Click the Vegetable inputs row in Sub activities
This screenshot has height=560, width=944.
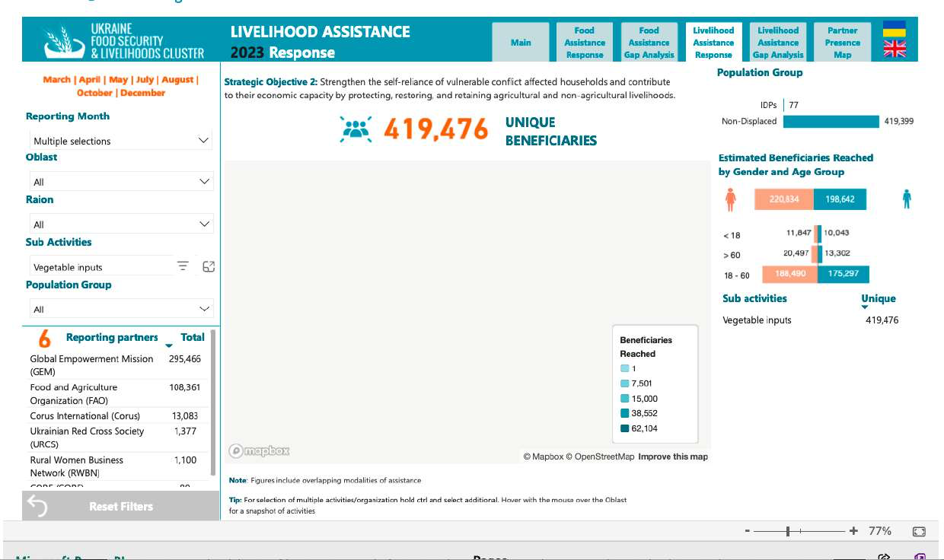tap(810, 320)
